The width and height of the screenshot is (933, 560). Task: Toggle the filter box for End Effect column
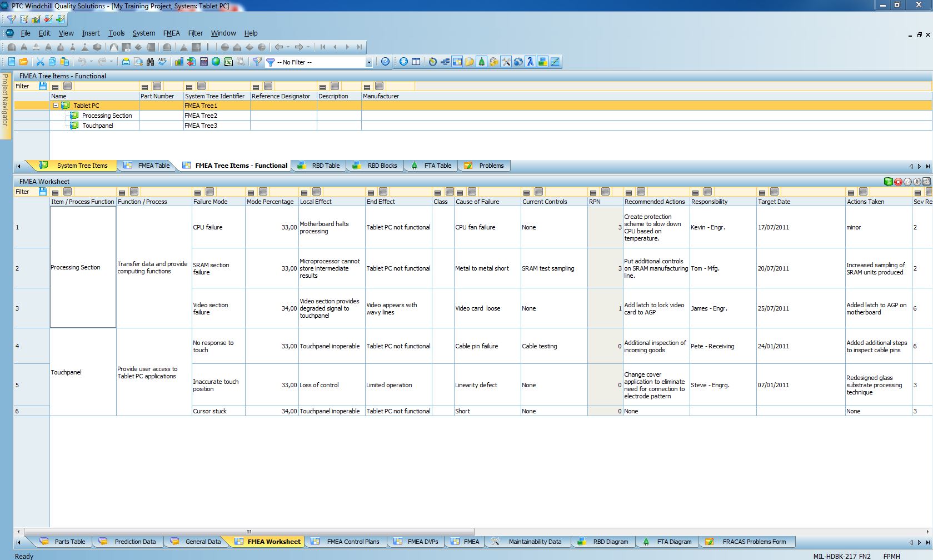coord(383,192)
